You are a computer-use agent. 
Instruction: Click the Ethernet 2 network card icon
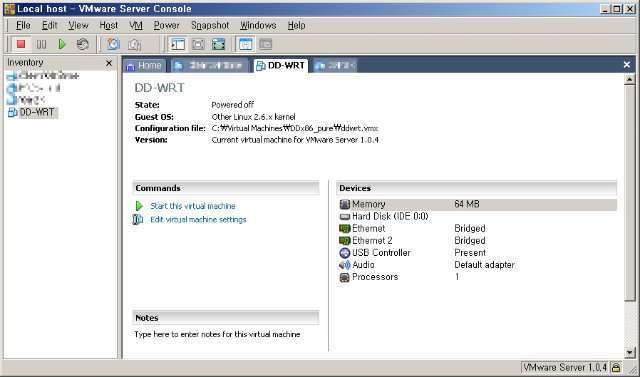coord(345,241)
